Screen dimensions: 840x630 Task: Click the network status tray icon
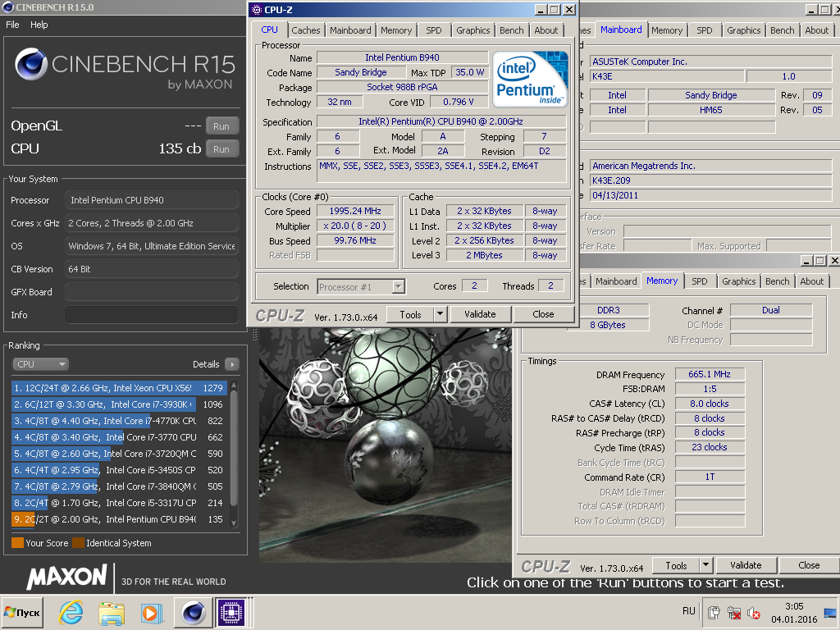(734, 613)
